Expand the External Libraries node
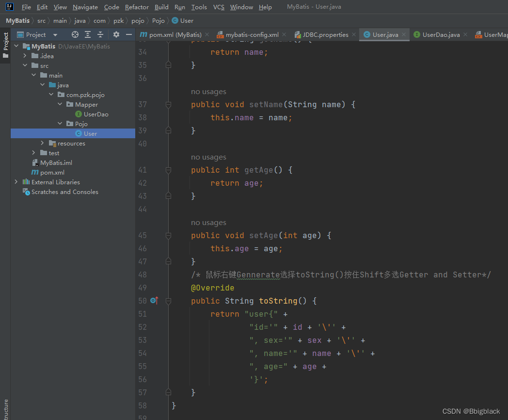 [x=16, y=182]
